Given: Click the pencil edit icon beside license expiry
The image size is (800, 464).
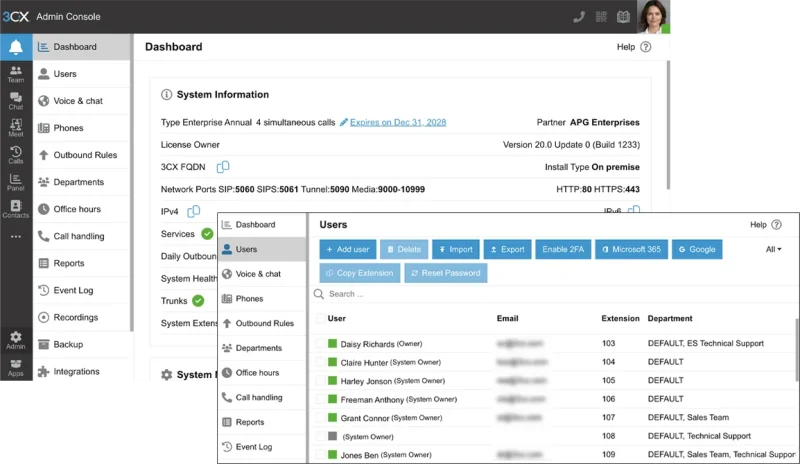Looking at the screenshot, I should tap(344, 123).
